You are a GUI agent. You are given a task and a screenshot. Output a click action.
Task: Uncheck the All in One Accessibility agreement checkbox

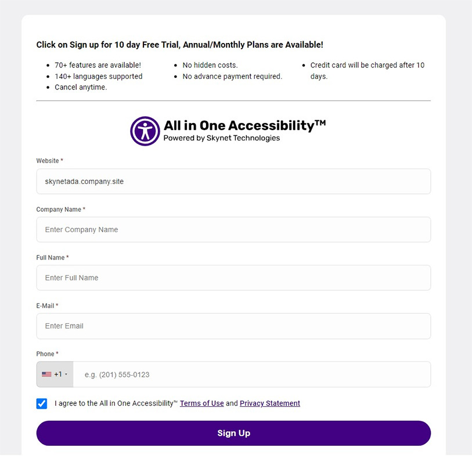(x=41, y=403)
